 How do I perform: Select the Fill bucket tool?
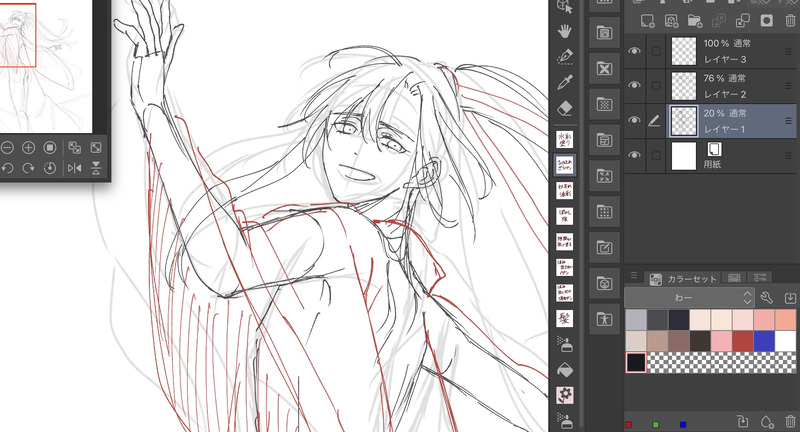click(x=565, y=370)
